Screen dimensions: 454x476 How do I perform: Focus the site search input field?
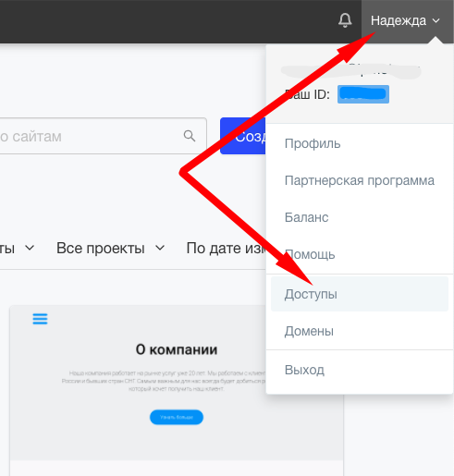pyautogui.click(x=103, y=136)
